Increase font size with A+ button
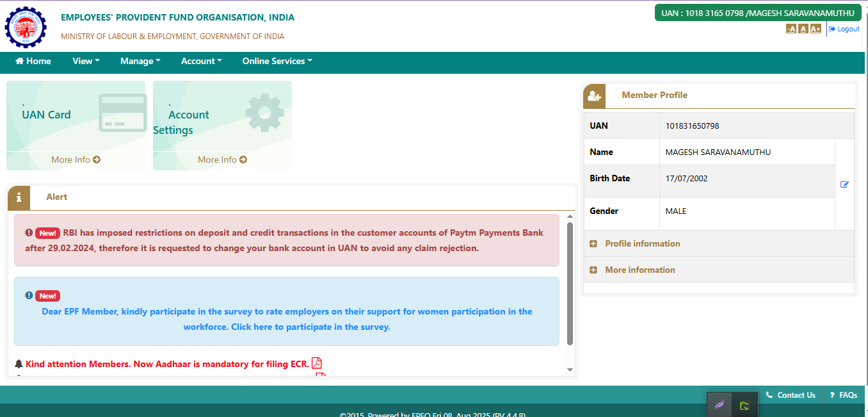 [x=816, y=29]
